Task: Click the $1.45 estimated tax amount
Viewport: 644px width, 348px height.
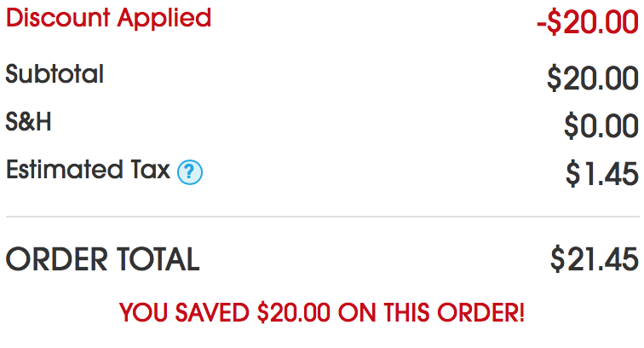Action: click(602, 174)
